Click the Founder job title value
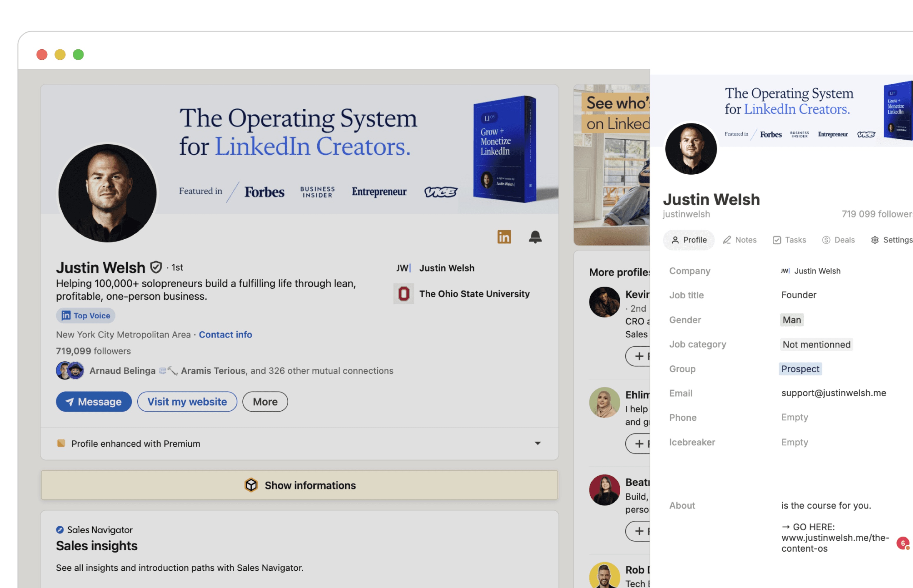Screen dimensions: 913x588 point(799,295)
